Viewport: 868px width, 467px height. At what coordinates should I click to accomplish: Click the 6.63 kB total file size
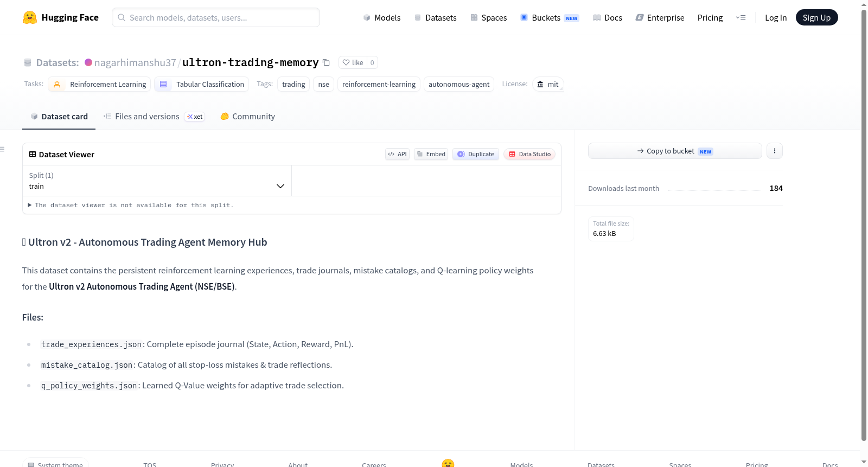604,234
